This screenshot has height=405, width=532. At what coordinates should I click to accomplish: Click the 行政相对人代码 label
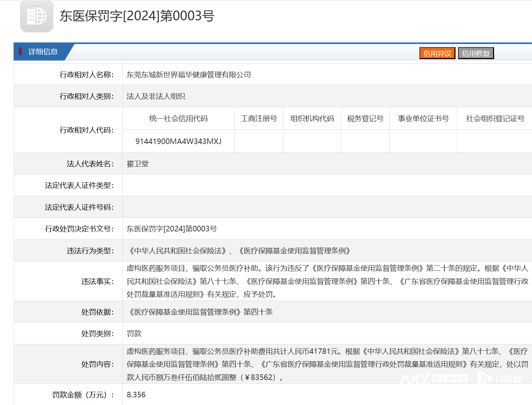[87, 130]
